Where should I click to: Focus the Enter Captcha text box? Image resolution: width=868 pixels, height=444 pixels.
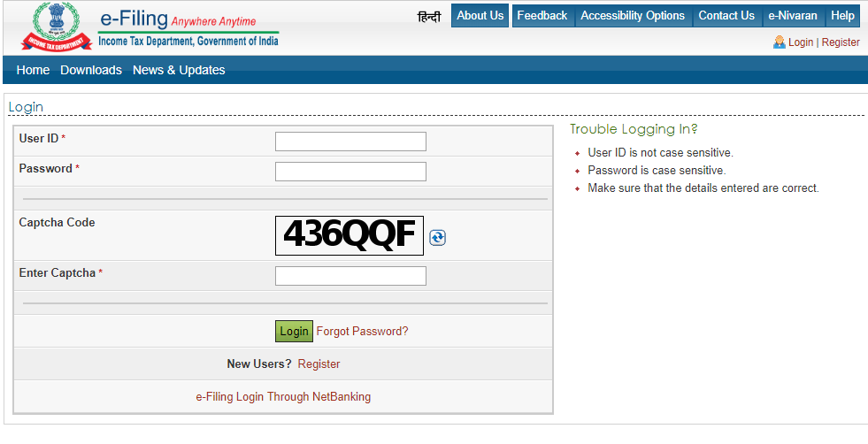(350, 276)
